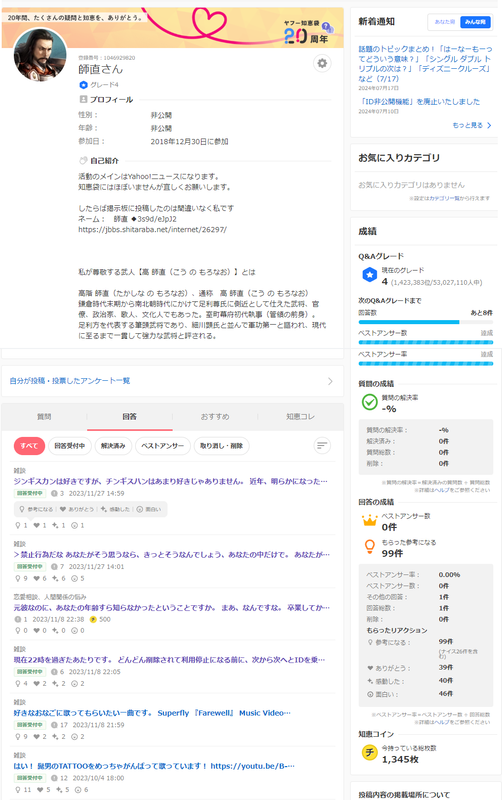Open 禁止行為だな answer link
The height and width of the screenshot is (800, 502).
pos(172,555)
